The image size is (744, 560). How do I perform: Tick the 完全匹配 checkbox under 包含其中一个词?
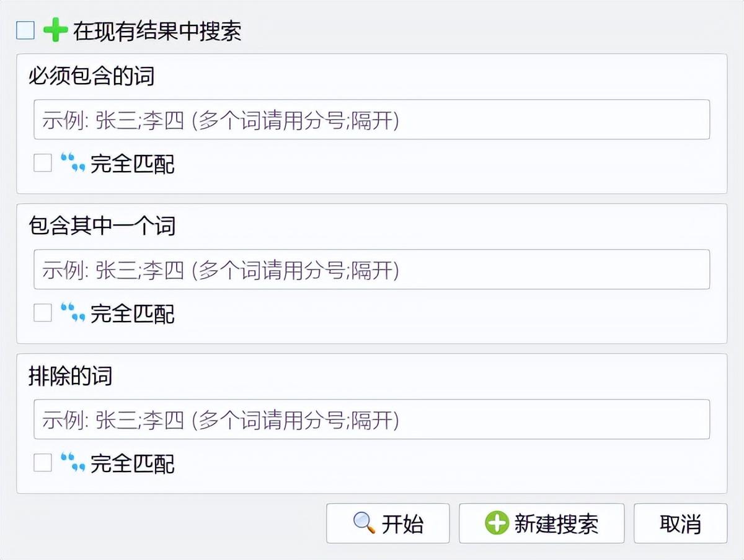click(x=43, y=313)
